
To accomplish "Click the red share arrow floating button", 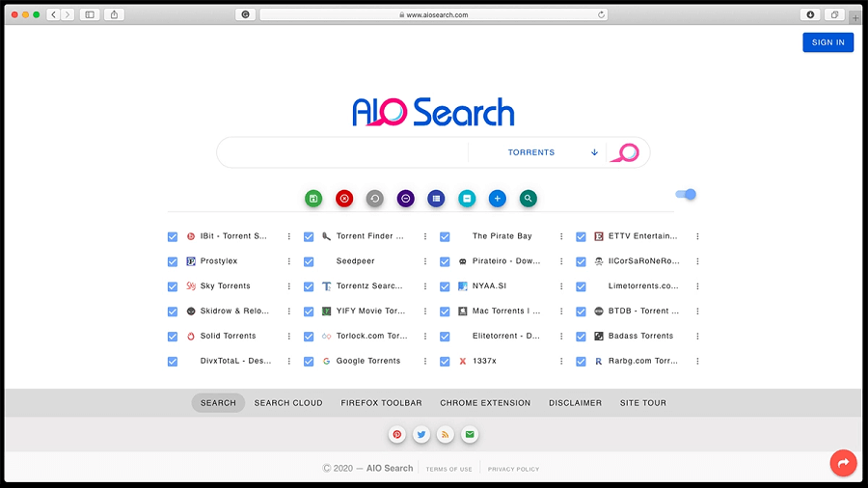I will [843, 464].
